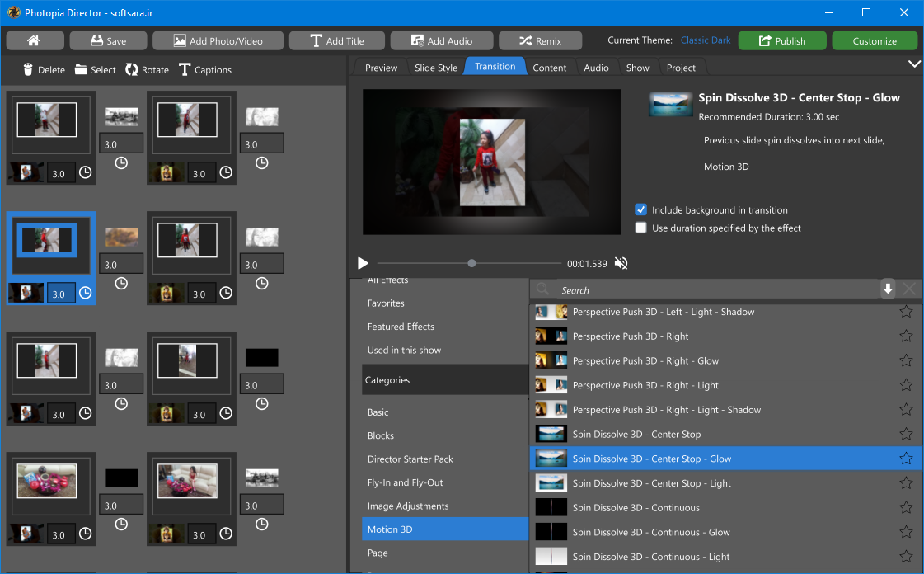Open the Audio tab
The image size is (924, 574).
click(596, 68)
